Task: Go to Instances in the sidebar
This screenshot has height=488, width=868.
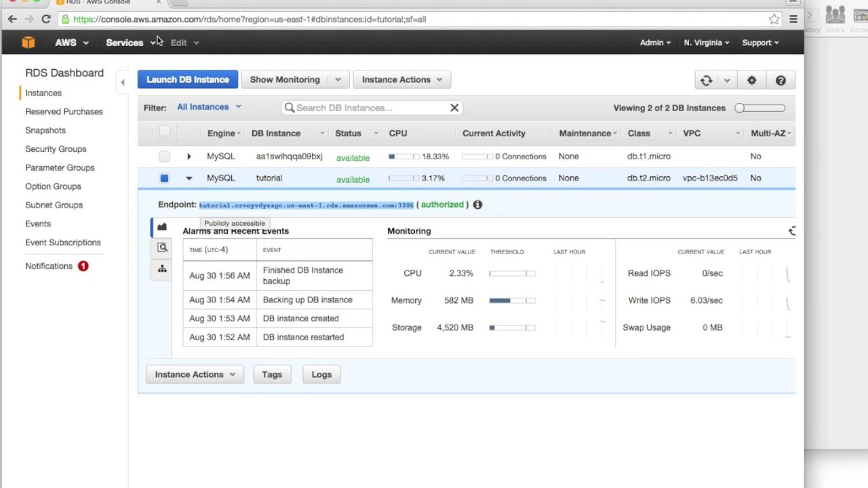Action: [x=43, y=93]
